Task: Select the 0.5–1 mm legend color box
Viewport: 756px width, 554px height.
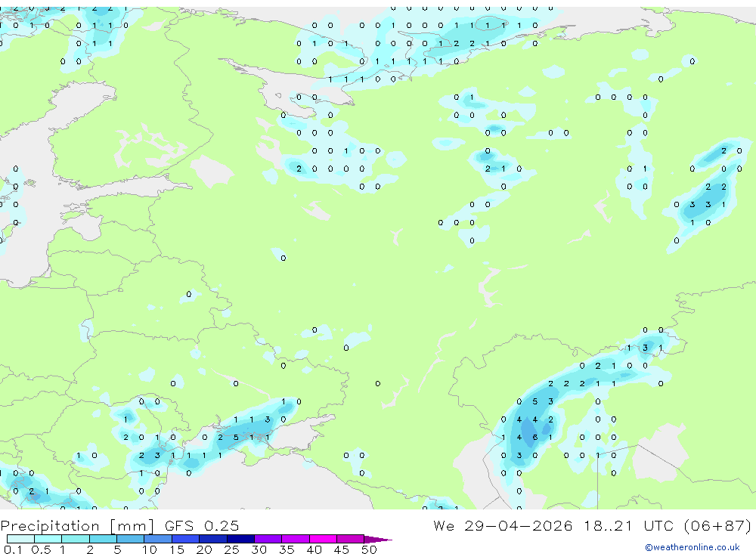Action: click(x=48, y=539)
